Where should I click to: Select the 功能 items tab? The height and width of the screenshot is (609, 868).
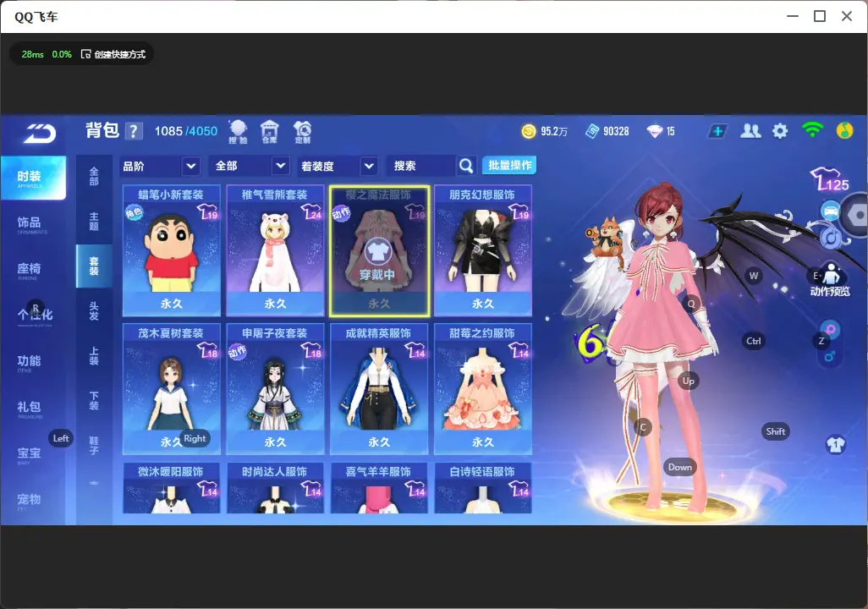pyautogui.click(x=30, y=363)
